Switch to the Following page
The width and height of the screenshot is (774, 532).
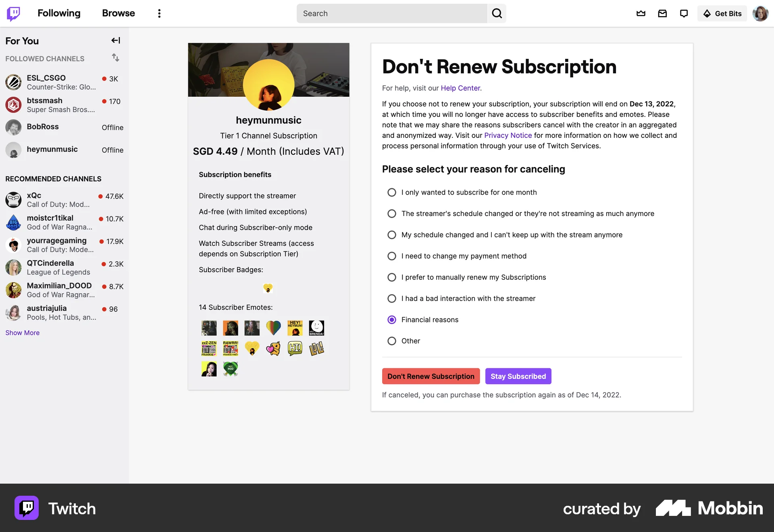(x=59, y=13)
